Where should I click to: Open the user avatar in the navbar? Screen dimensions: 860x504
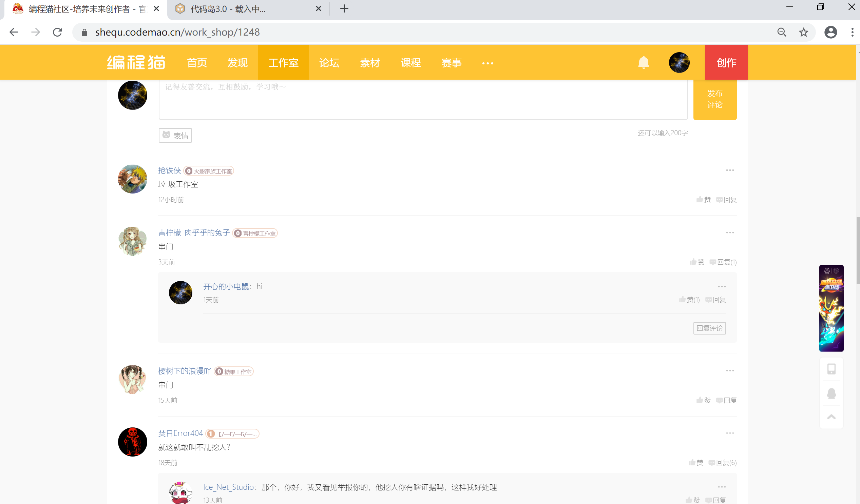679,62
